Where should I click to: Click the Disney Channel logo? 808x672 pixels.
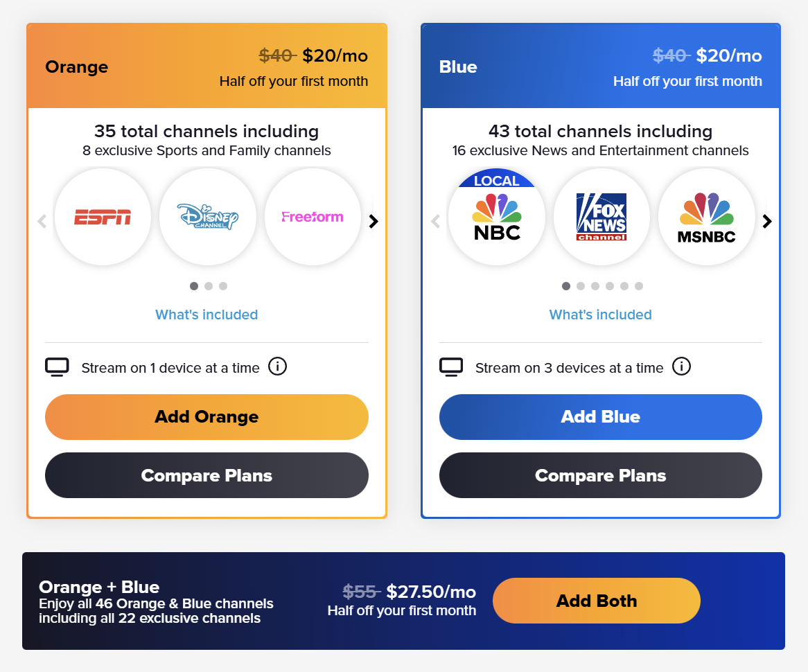pos(208,217)
